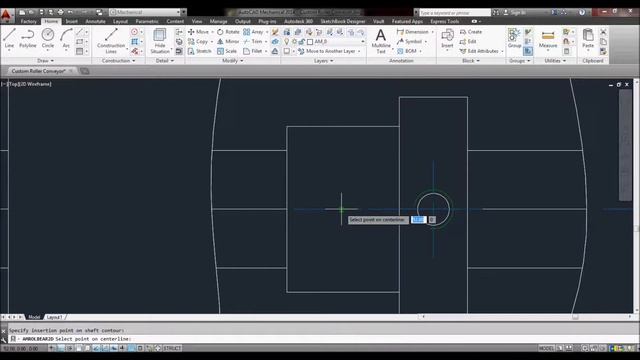Viewport: 640px width, 360px height.
Task: Toggle STRUCT mode in status bar
Action: coord(172,348)
